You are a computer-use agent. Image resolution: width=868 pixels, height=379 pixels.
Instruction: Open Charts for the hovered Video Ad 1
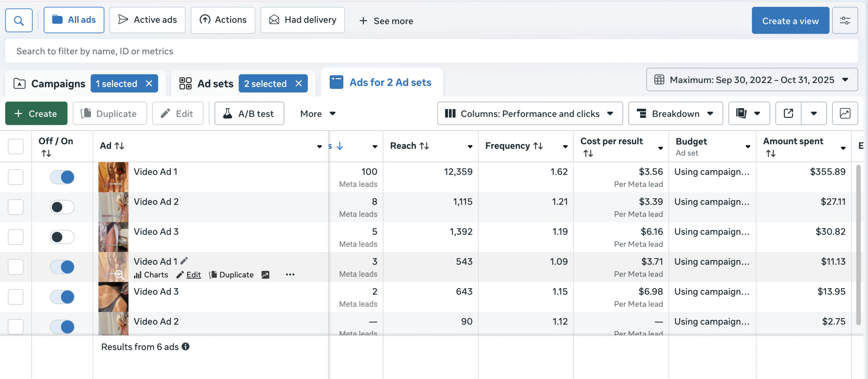[151, 275]
